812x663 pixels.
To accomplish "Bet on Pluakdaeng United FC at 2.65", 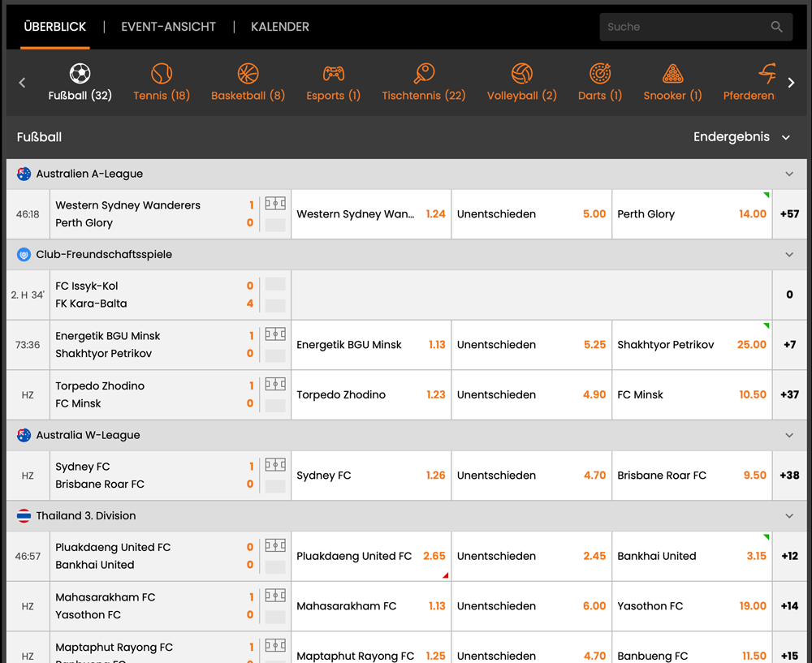I will (x=371, y=557).
